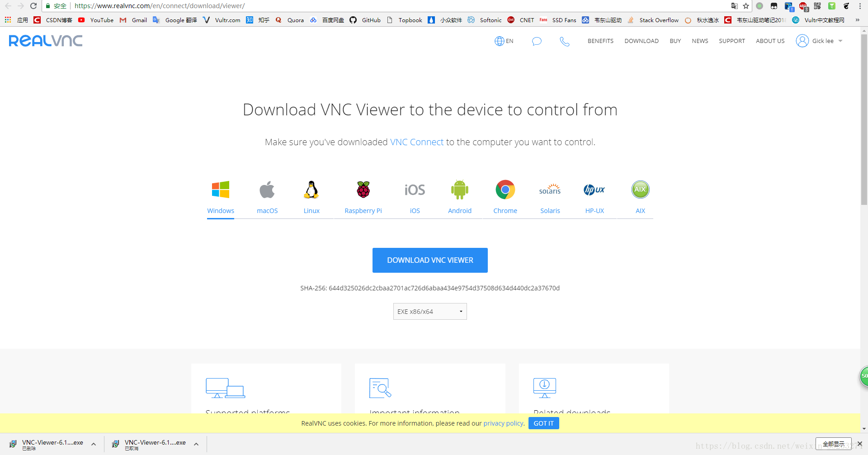Open the GitHub bookmark

point(365,20)
